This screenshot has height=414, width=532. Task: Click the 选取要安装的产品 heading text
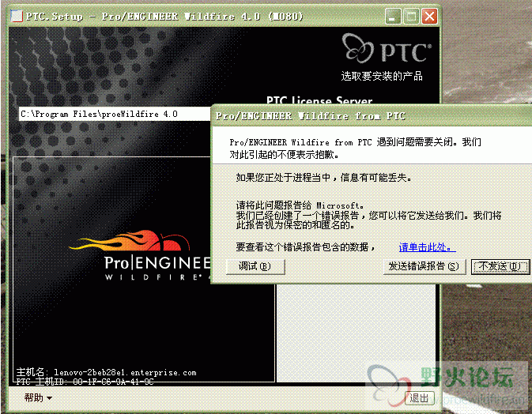[382, 76]
